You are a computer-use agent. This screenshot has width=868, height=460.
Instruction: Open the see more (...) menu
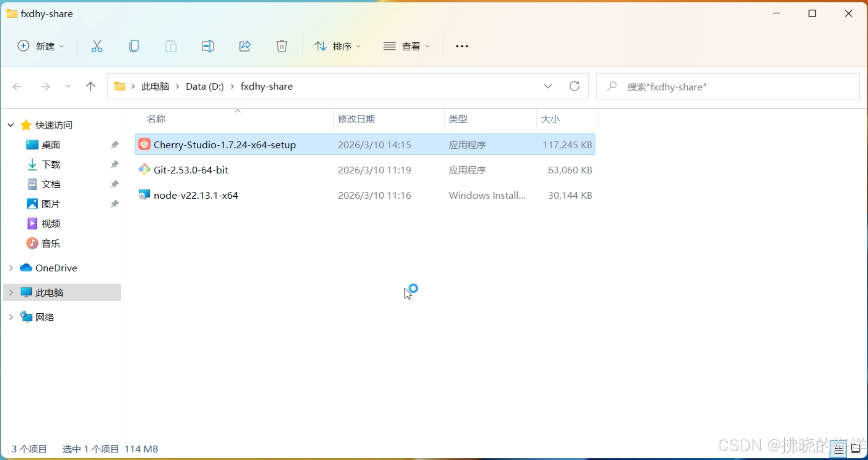[x=462, y=46]
